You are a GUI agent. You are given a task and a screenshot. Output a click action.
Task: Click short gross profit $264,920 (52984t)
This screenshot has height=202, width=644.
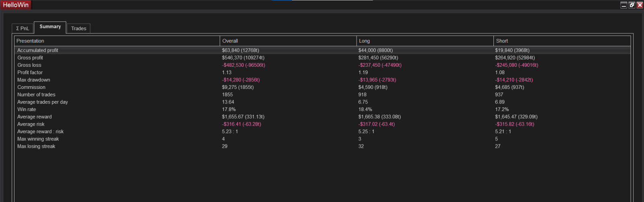(515, 58)
